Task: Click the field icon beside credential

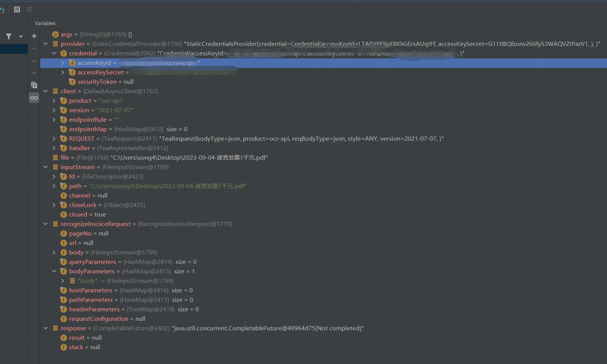Action: 64,53
